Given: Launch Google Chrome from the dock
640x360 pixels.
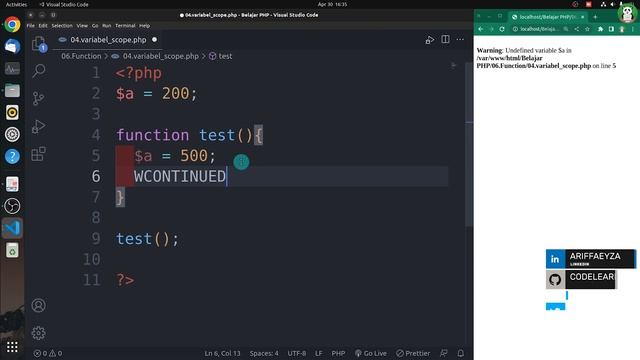Looking at the screenshot, I should (12, 24).
